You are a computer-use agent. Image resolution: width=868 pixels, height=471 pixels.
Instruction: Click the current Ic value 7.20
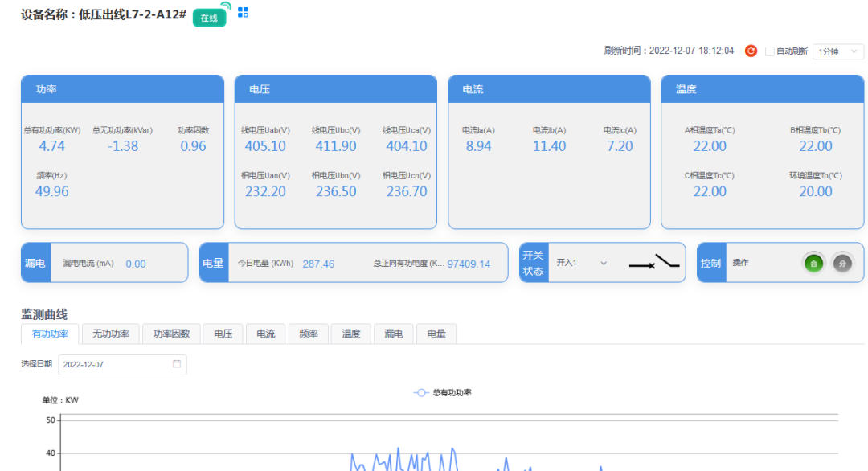(x=620, y=146)
